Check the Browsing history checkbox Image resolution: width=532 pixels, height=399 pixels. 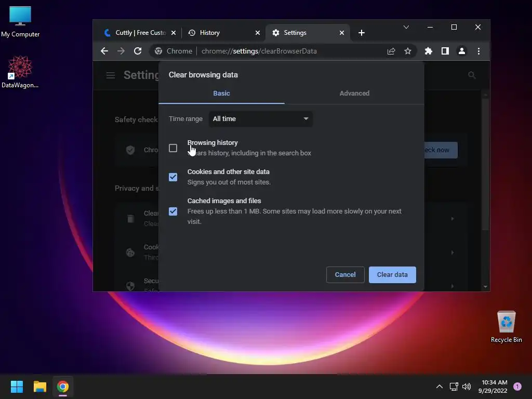(173, 148)
